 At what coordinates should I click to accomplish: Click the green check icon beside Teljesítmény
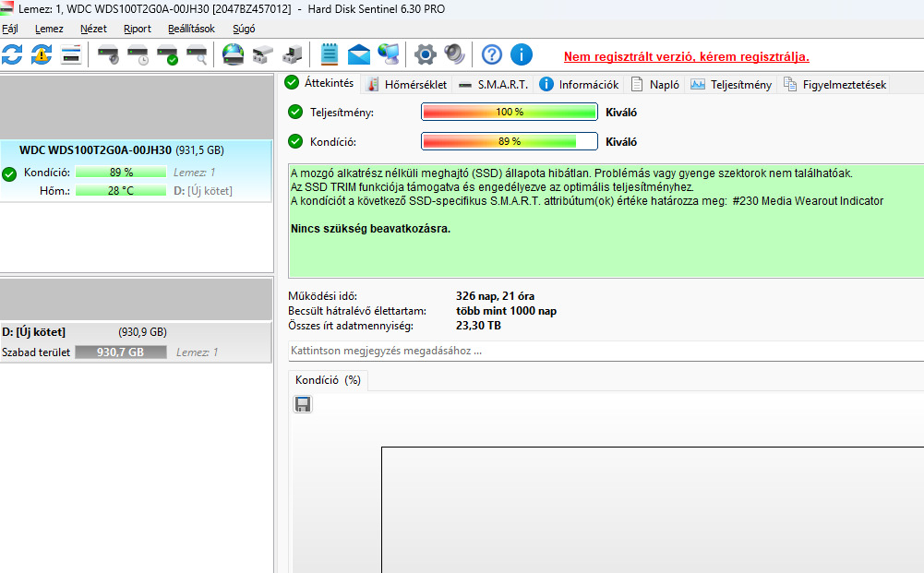click(295, 112)
